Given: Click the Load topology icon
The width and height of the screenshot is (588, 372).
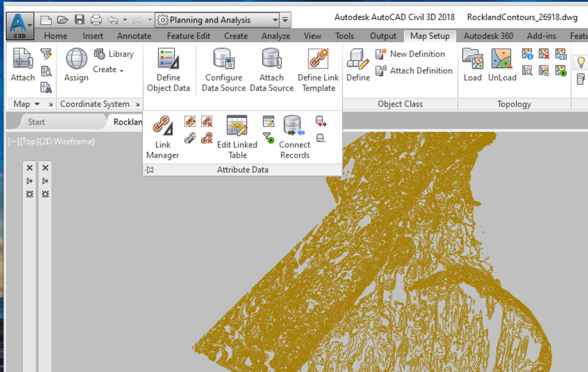Looking at the screenshot, I should point(472,59).
